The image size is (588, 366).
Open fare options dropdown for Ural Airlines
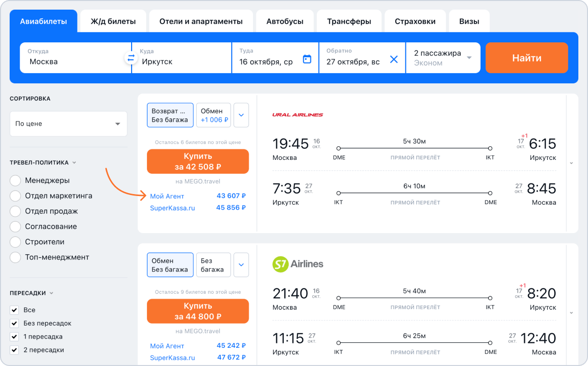[241, 115]
